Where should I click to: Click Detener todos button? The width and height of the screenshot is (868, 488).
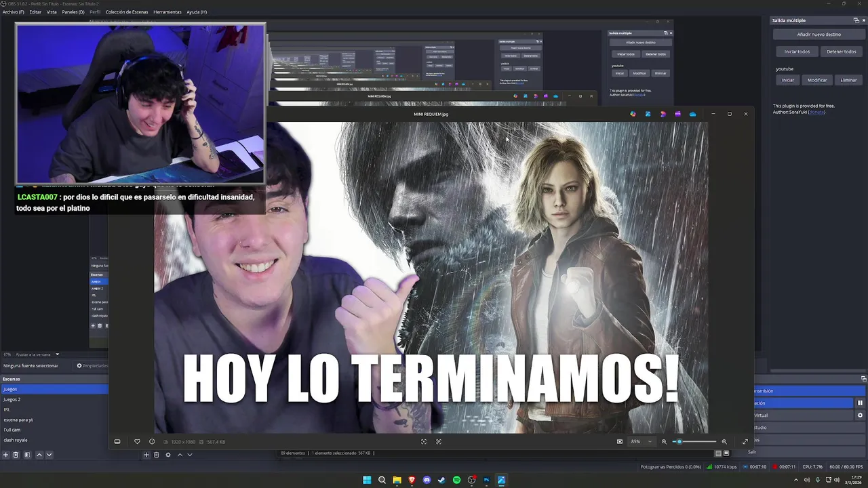point(842,52)
